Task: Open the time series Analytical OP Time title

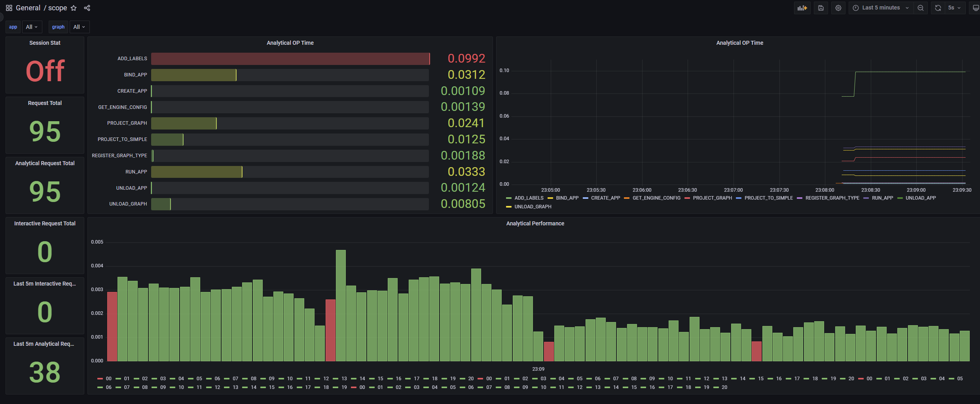Action: (740, 43)
